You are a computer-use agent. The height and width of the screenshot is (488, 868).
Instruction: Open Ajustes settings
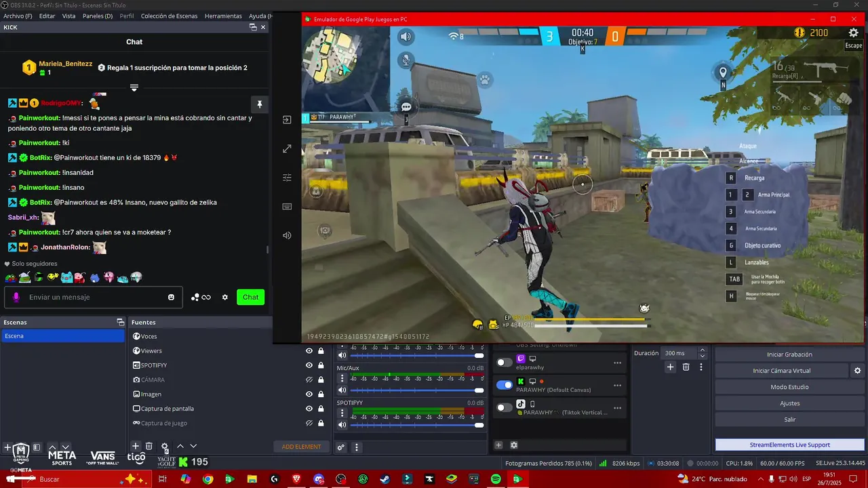tap(789, 403)
